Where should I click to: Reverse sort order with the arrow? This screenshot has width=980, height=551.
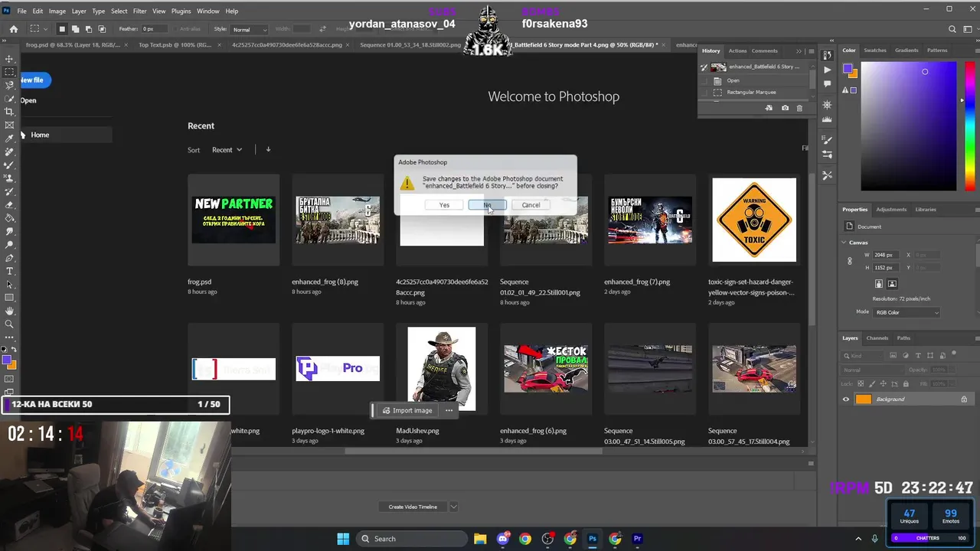tap(268, 150)
